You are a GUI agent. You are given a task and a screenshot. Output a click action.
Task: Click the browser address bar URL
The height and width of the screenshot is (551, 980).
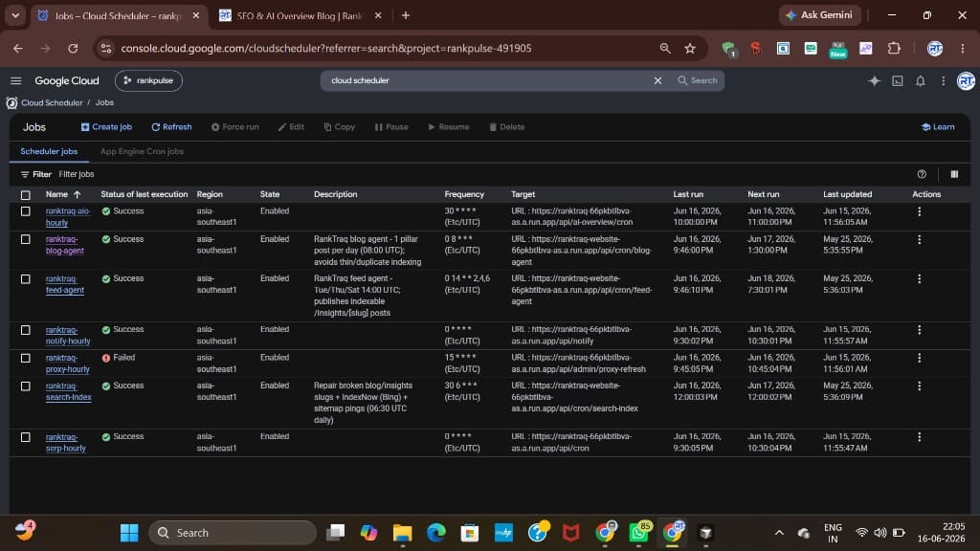326,48
